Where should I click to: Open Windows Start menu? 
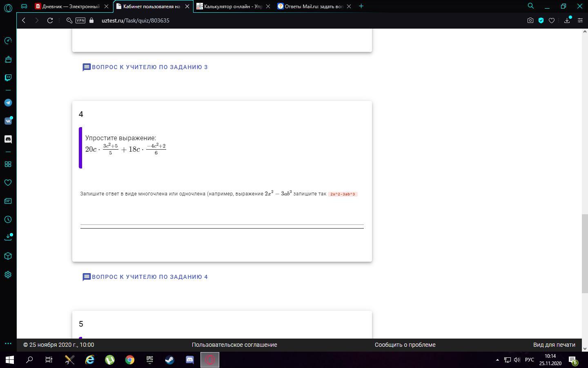(x=9, y=360)
